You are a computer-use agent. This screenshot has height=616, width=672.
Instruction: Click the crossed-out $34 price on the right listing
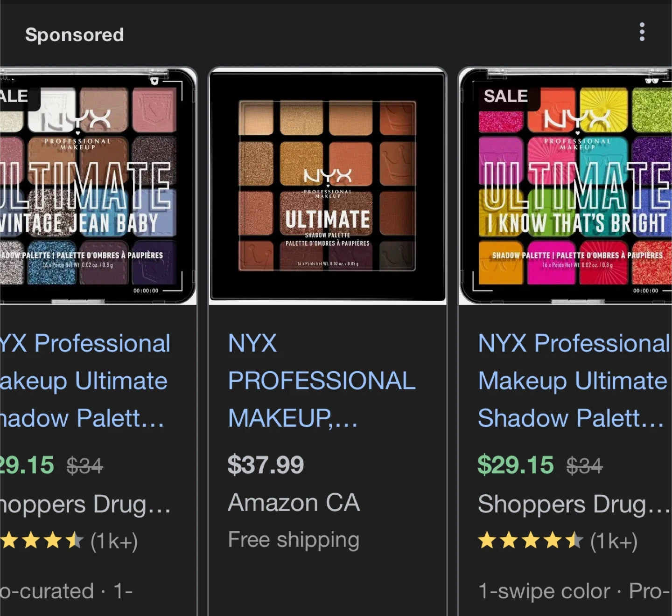584,466
